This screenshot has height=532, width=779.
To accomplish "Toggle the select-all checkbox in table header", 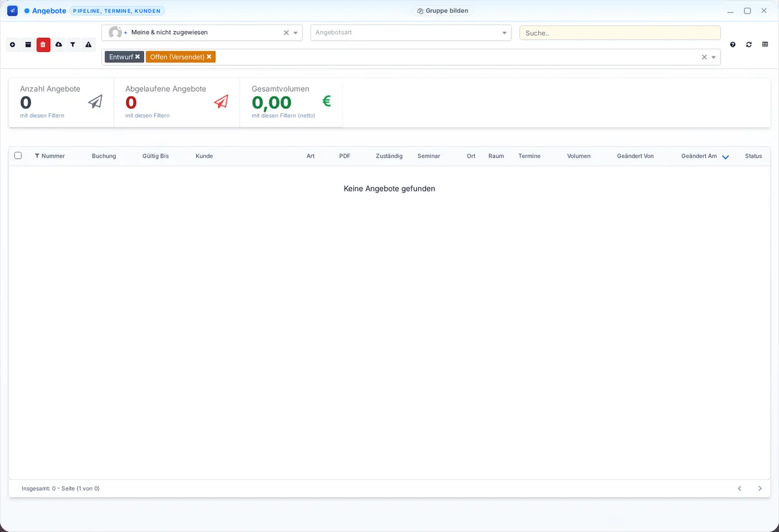I will click(x=18, y=156).
